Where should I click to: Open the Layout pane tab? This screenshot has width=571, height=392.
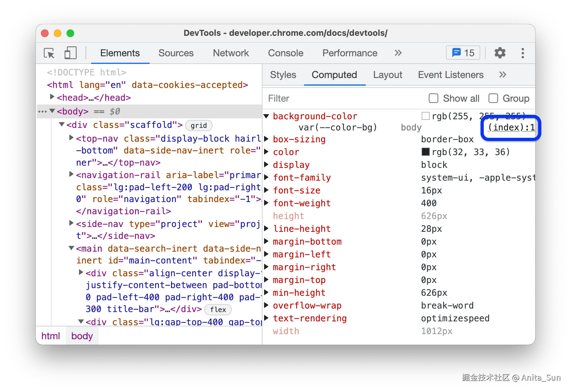387,75
